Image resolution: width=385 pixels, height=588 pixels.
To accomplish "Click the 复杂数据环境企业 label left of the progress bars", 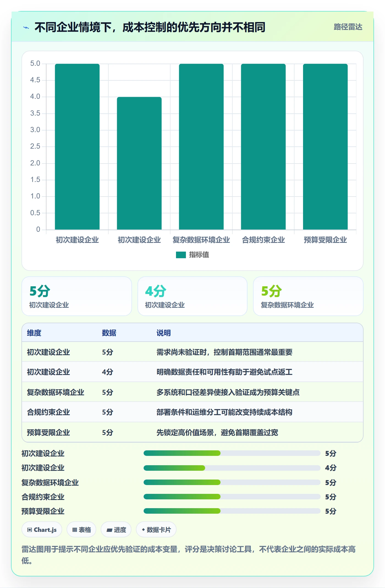I will (x=50, y=483).
